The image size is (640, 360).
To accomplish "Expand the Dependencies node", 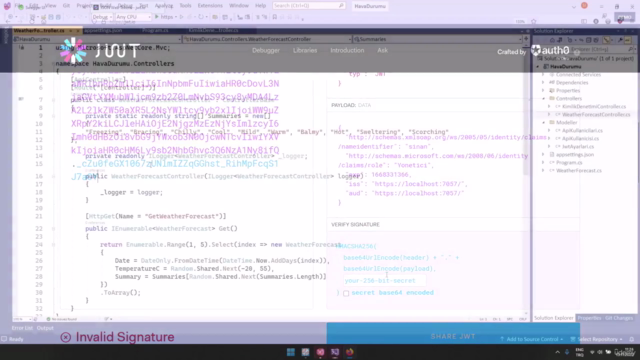I will [543, 82].
